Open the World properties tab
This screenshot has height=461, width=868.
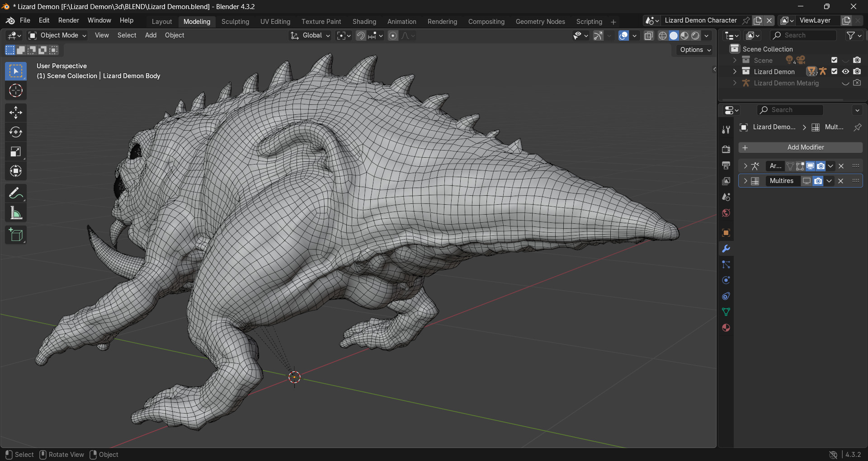[726, 213]
